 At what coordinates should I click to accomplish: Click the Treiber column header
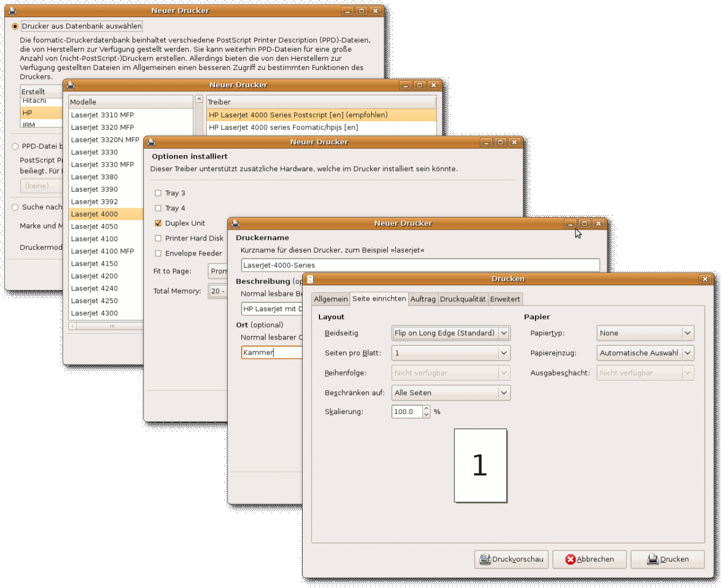[x=321, y=102]
